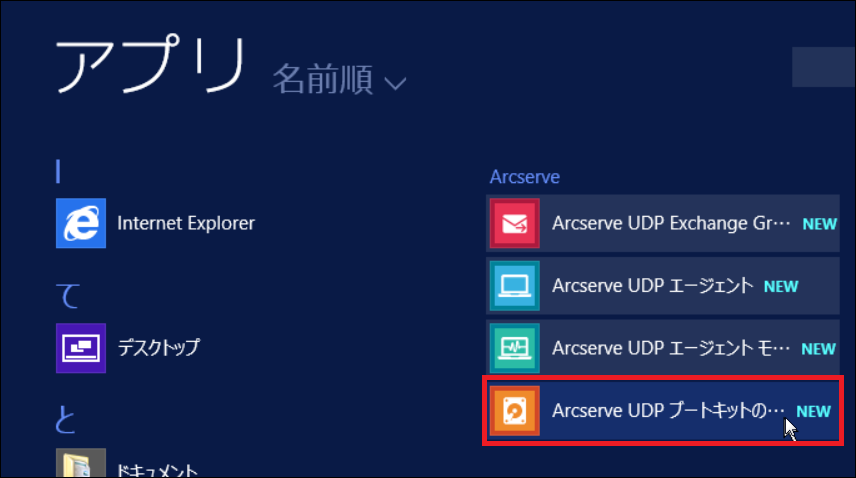
Task: Click the Arcserve UDP エージェント name text
Action: (652, 285)
